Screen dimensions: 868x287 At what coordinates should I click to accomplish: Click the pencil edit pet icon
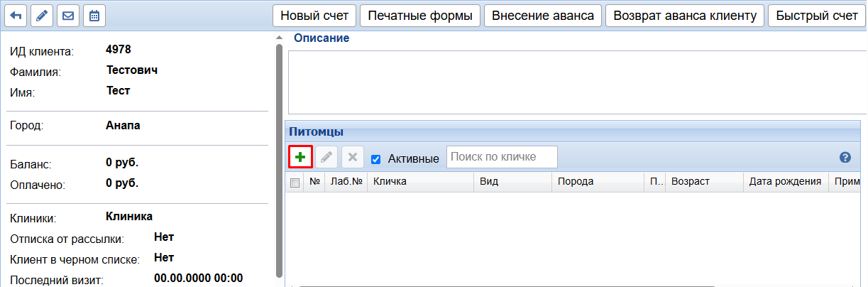[326, 157]
